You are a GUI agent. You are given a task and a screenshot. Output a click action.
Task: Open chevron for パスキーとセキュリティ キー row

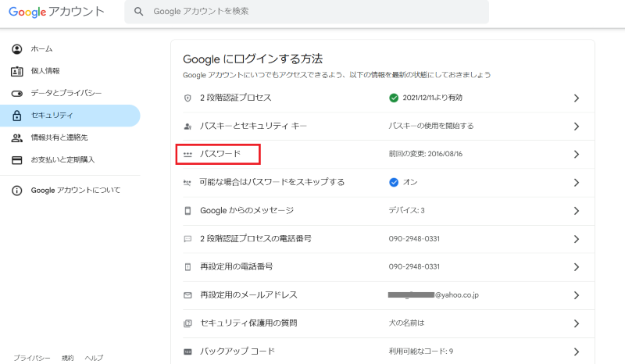(577, 127)
